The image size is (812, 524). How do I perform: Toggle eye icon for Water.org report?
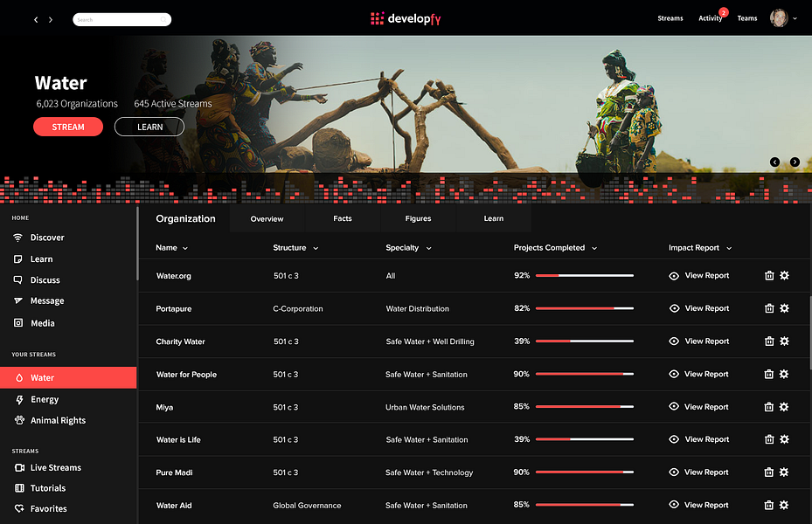[674, 276]
